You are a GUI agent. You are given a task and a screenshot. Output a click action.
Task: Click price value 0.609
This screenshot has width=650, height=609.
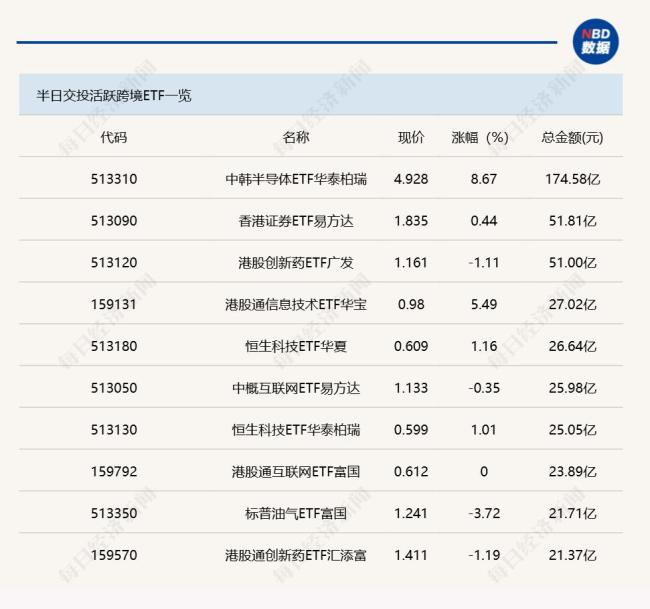[411, 346]
